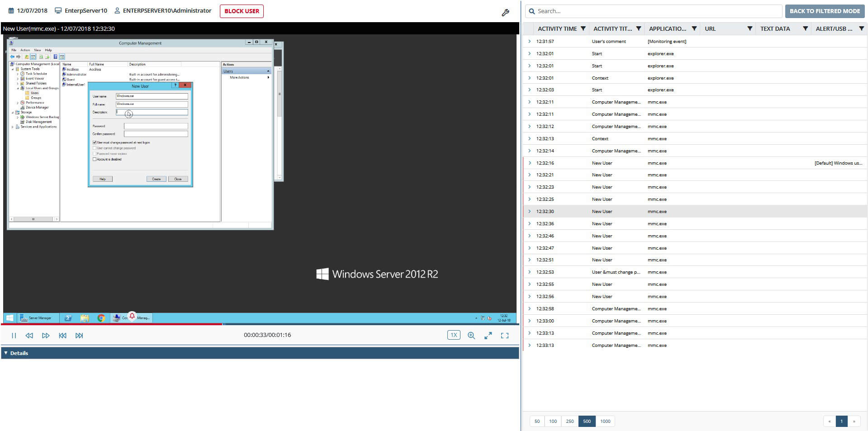Click the rewind double-arrow button

pyautogui.click(x=29, y=336)
